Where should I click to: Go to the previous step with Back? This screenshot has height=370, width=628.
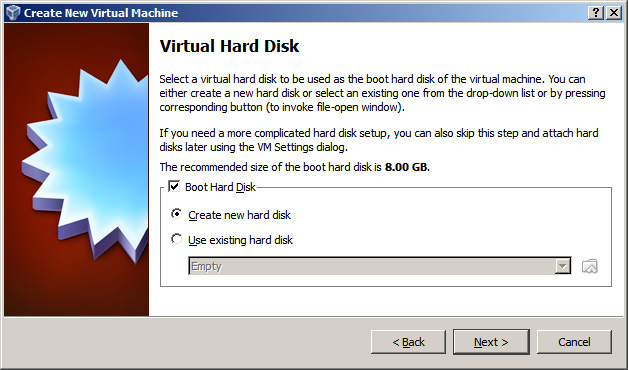point(408,342)
